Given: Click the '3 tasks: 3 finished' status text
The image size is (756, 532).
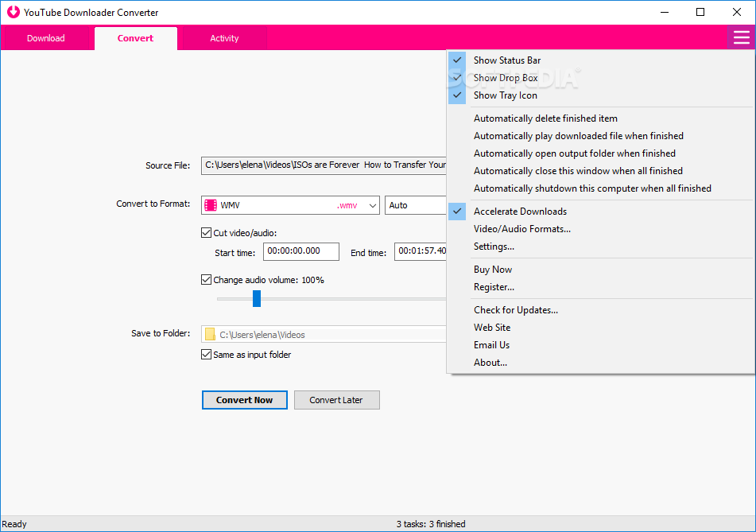Looking at the screenshot, I should pos(431,524).
